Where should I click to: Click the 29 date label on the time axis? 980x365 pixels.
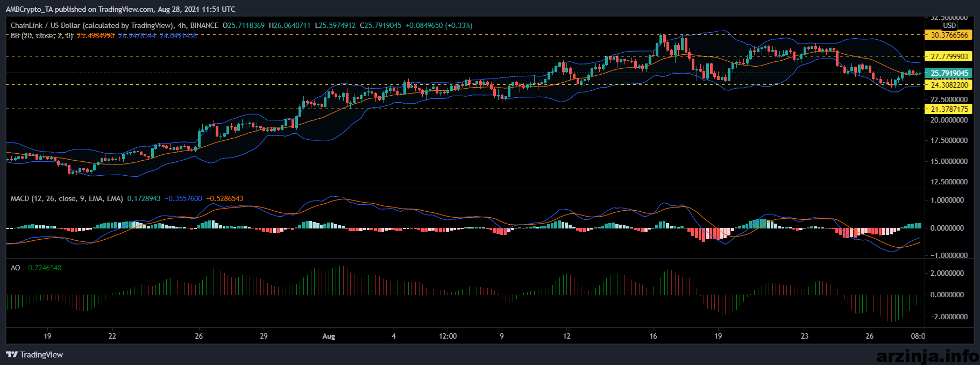point(264,336)
